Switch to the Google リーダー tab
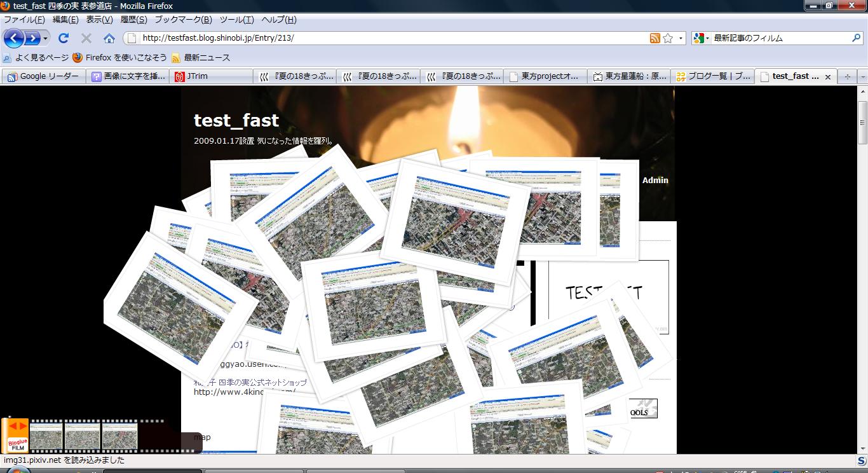 point(43,76)
